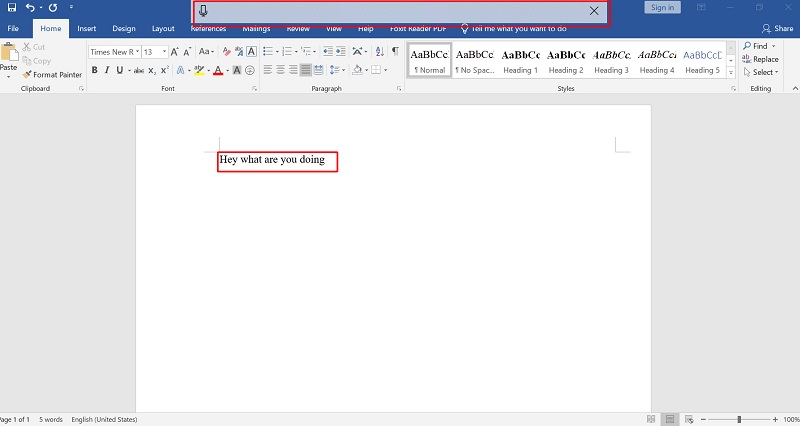Apply the Heading 1 style
Viewport: 800px width, 426px height.
click(520, 60)
